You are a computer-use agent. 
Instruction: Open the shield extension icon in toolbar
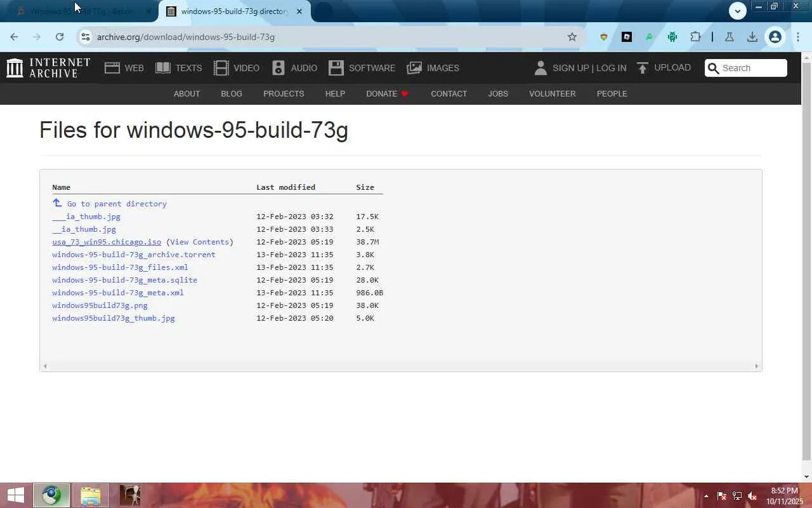coord(604,37)
